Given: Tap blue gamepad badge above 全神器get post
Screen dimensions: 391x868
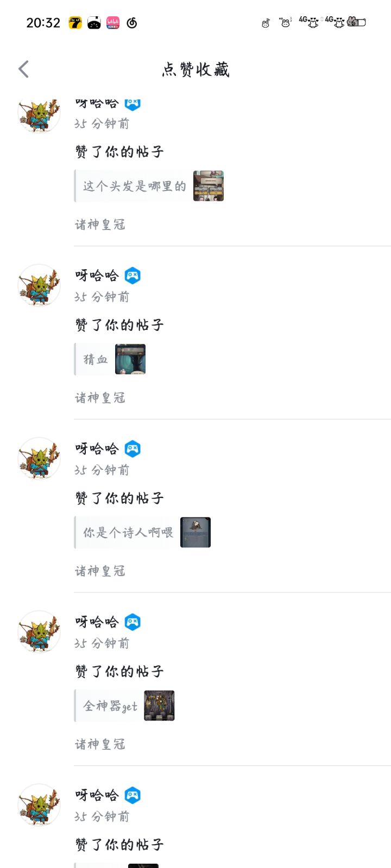Looking at the screenshot, I should point(133,622).
